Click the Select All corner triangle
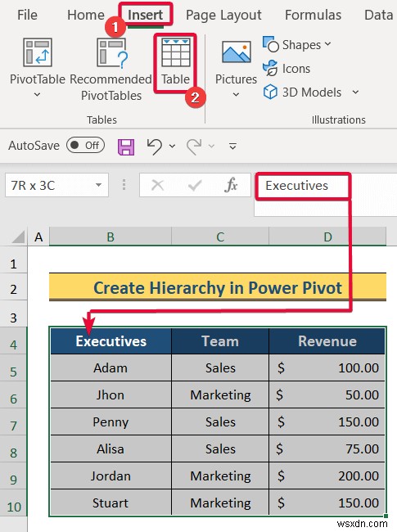The height and width of the screenshot is (532, 397). pyautogui.click(x=18, y=237)
